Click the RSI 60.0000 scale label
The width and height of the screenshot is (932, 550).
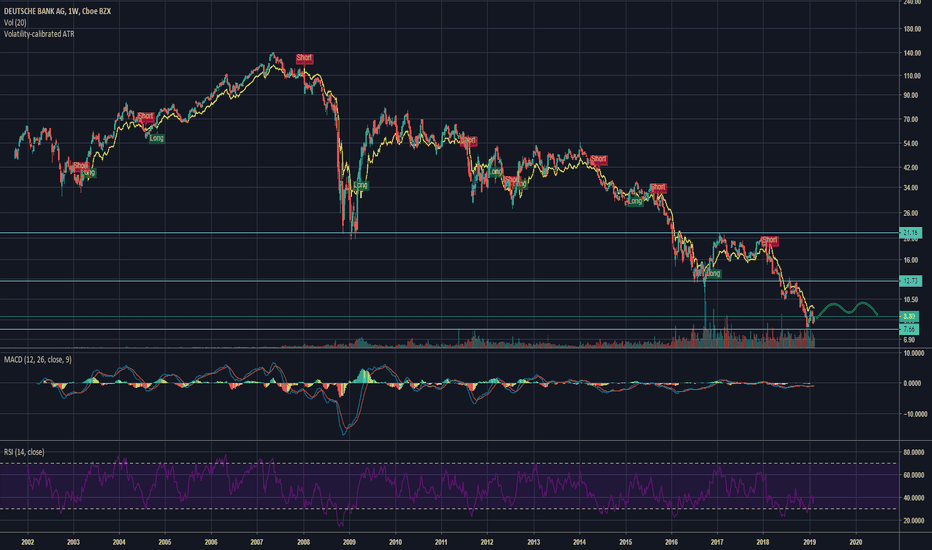(x=914, y=475)
